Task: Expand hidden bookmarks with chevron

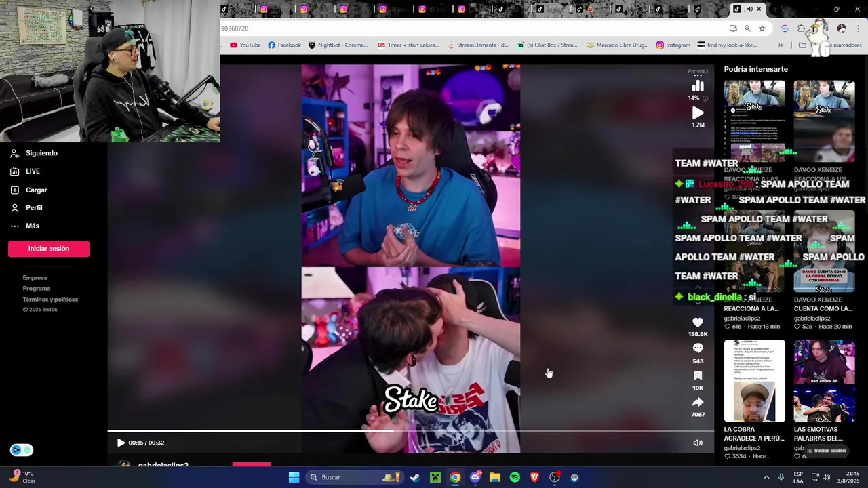Action: 781,45
